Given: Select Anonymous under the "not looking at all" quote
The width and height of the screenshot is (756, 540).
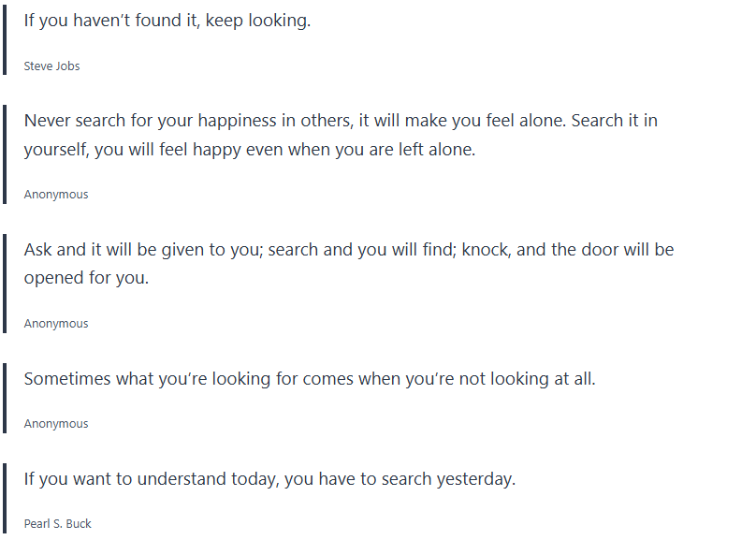Looking at the screenshot, I should 56,424.
